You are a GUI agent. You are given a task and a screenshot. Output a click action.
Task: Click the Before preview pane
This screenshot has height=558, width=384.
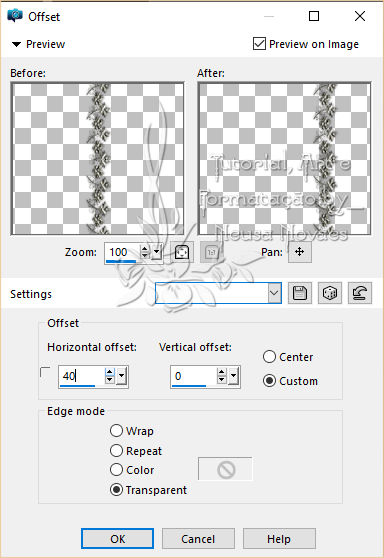[x=98, y=159]
